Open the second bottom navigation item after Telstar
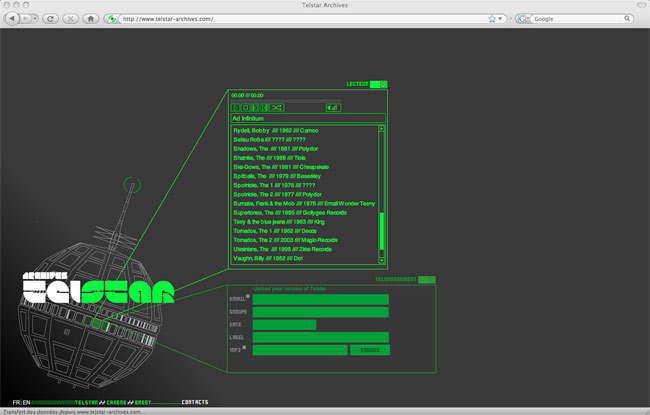The width and height of the screenshot is (650, 415). pos(116,402)
